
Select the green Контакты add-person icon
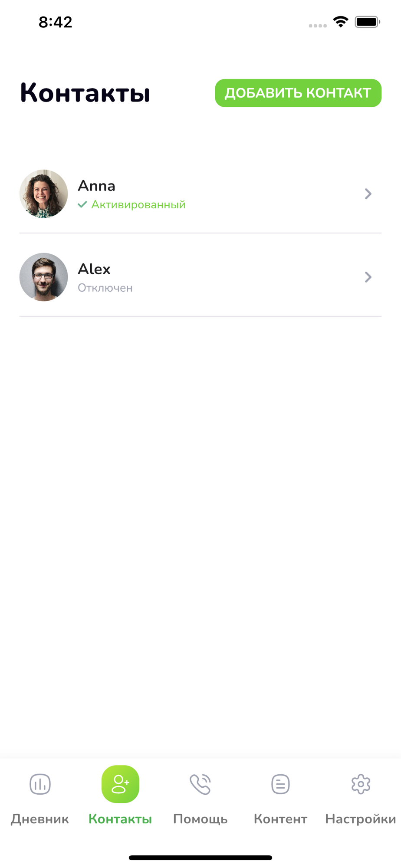pos(120,784)
